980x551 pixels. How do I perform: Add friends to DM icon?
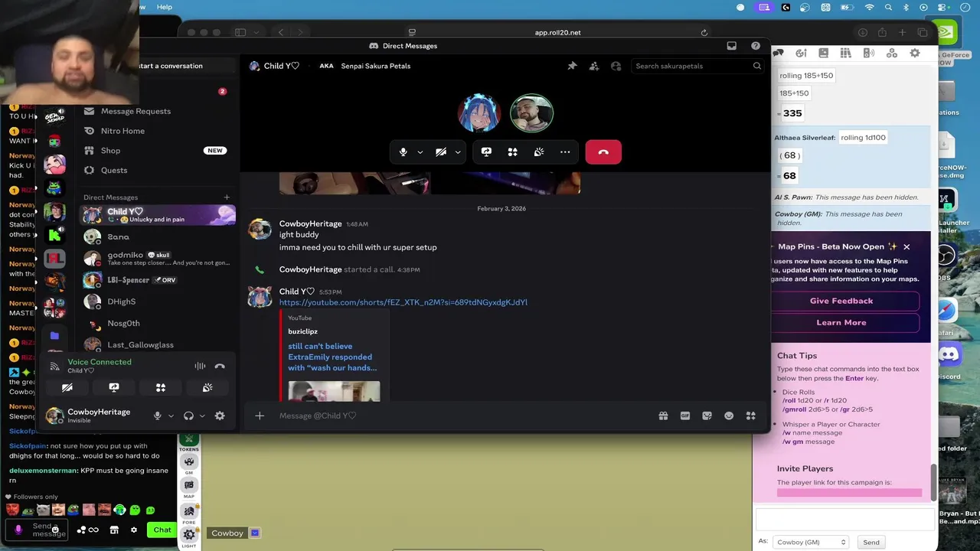click(x=594, y=66)
